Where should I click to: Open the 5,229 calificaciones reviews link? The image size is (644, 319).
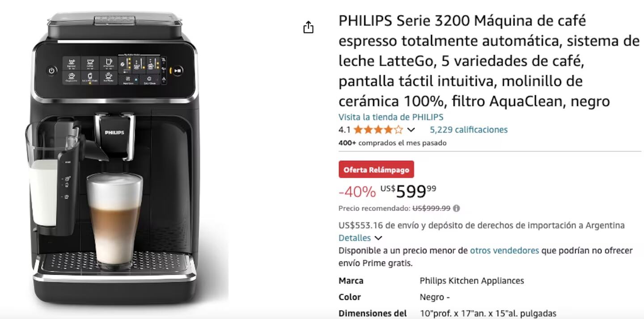pyautogui.click(x=469, y=130)
